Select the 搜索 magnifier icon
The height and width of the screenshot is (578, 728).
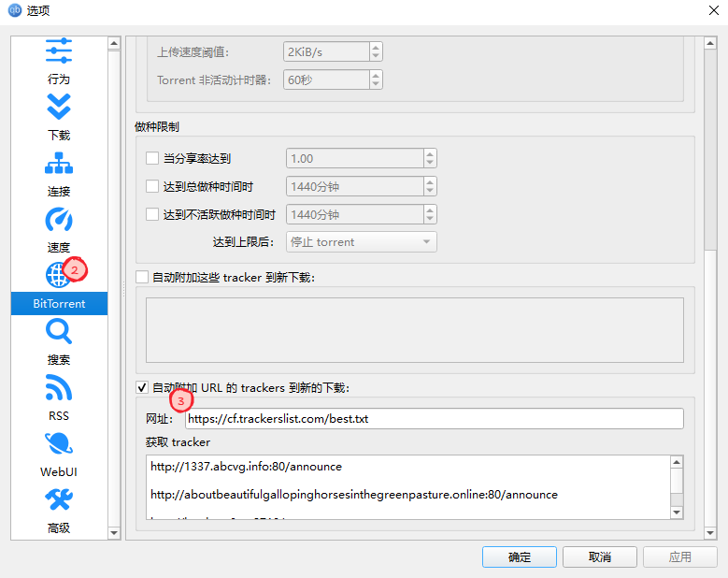tap(59, 331)
